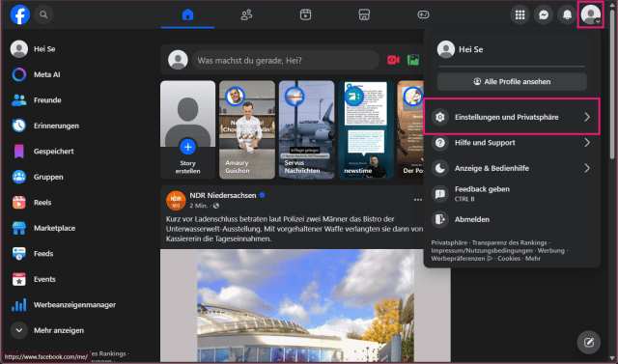Image resolution: width=618 pixels, height=364 pixels.
Task: Open Hei Se profile in account menu
Action: point(512,49)
